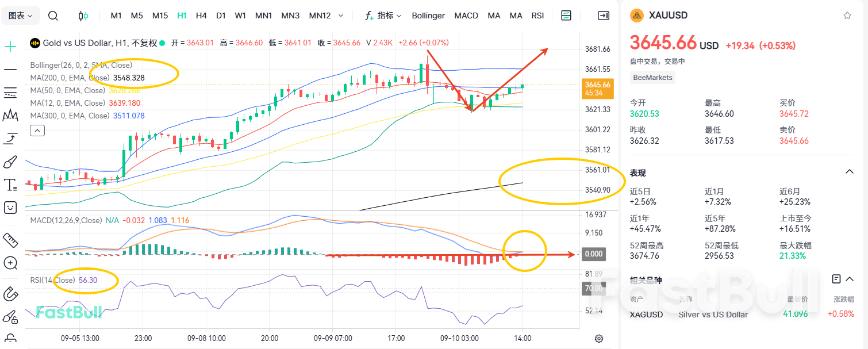Screen dimensions: 868x349
Task: Open chart symbol search
Action: coord(53,16)
